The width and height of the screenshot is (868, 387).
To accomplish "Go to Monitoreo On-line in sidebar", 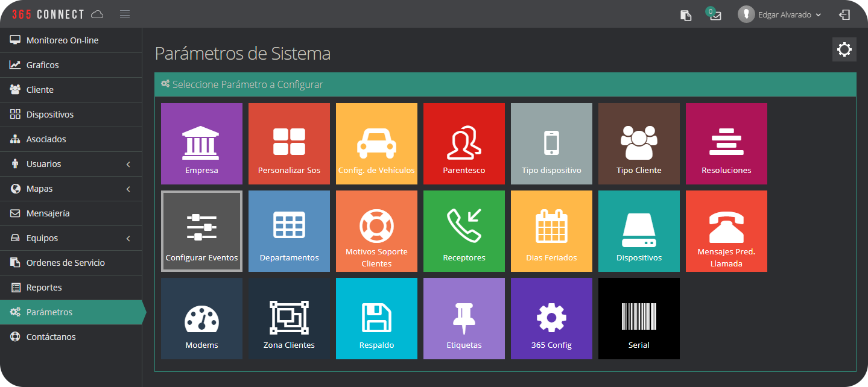I will coord(62,40).
